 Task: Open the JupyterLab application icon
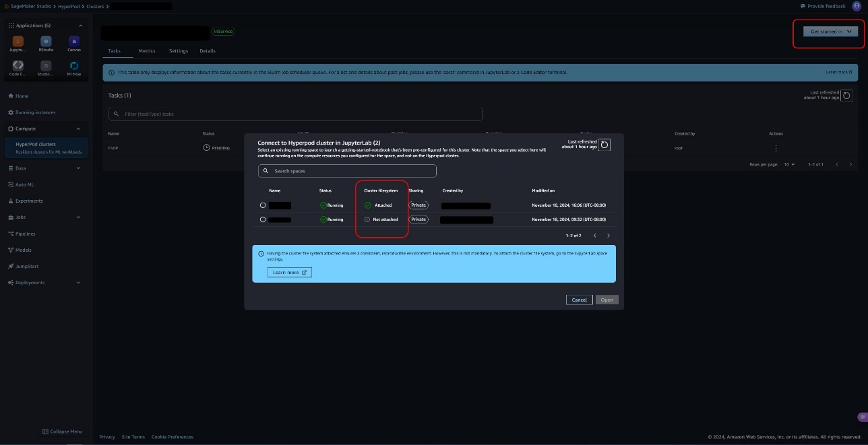point(18,42)
